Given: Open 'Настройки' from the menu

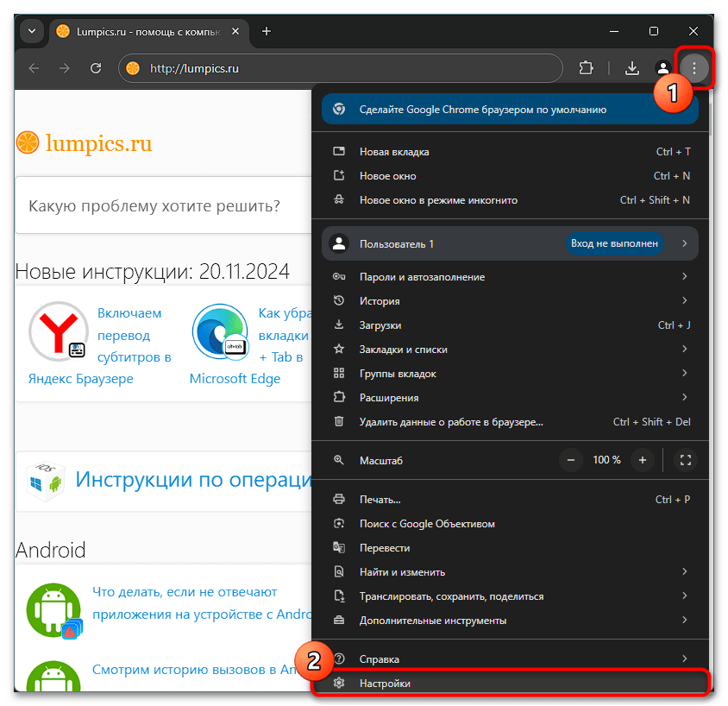Looking at the screenshot, I should [511, 684].
